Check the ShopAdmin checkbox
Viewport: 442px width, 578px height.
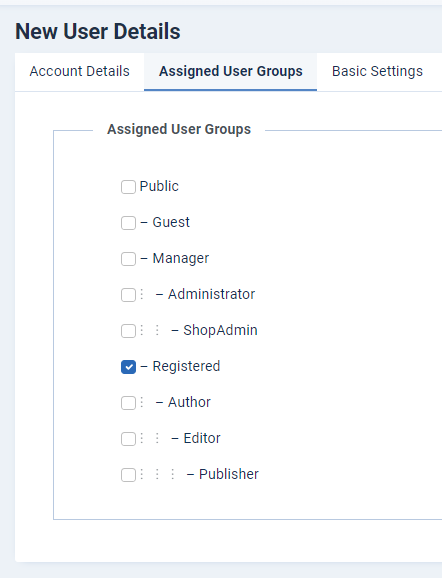coord(128,331)
